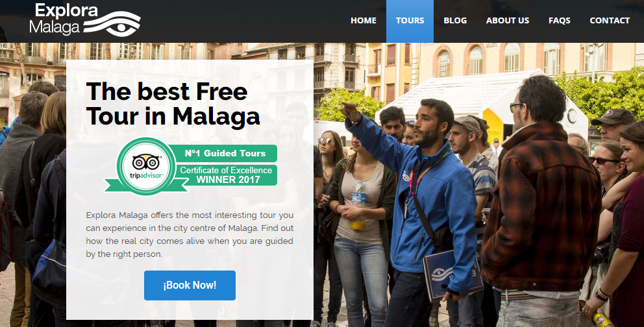Click the Explora Malaga eye logo icon
The width and height of the screenshot is (644, 327).
pos(112,24)
